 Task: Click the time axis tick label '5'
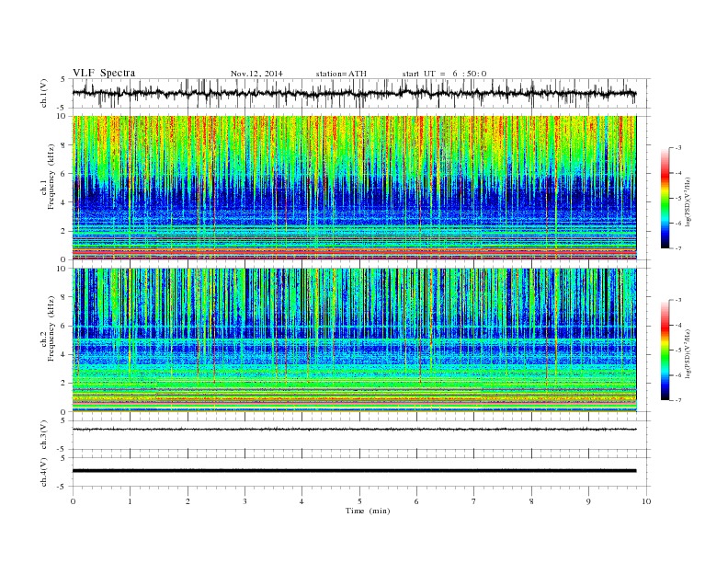pos(359,501)
